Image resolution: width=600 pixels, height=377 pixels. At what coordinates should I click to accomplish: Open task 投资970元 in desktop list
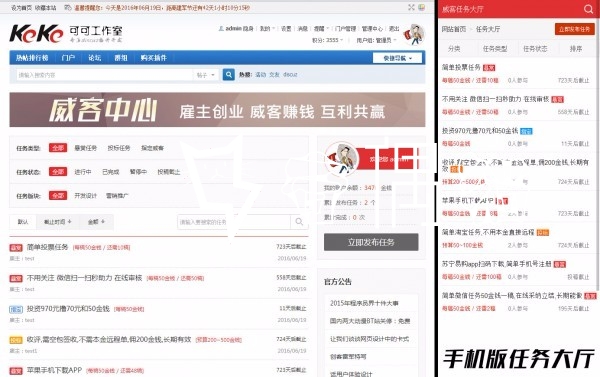point(68,308)
